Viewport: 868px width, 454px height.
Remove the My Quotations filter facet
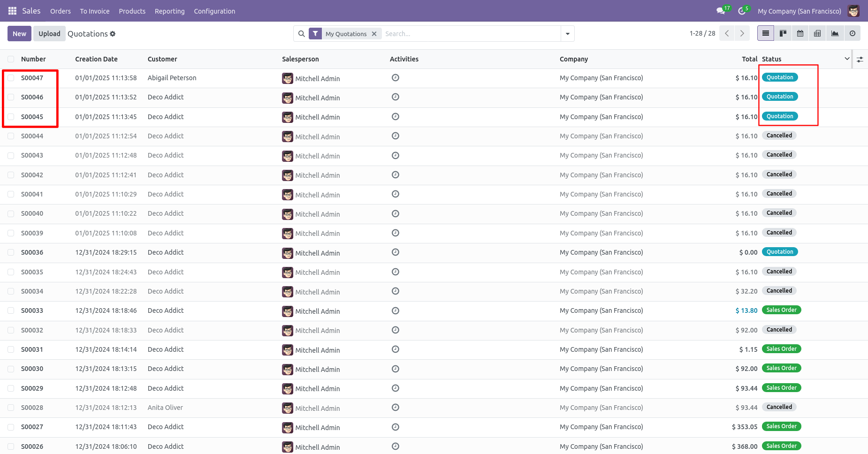point(374,34)
